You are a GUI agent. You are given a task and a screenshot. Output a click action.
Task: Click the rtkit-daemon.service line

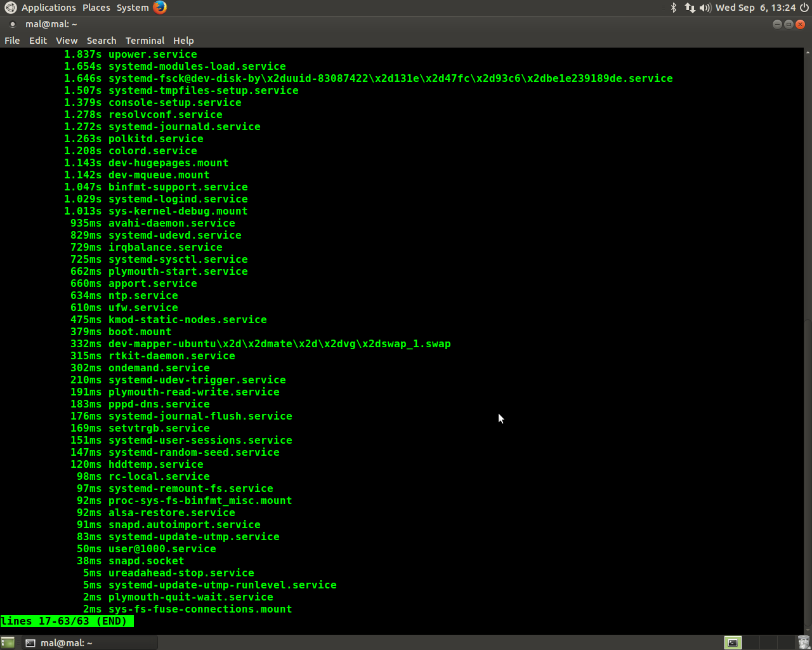(x=152, y=356)
